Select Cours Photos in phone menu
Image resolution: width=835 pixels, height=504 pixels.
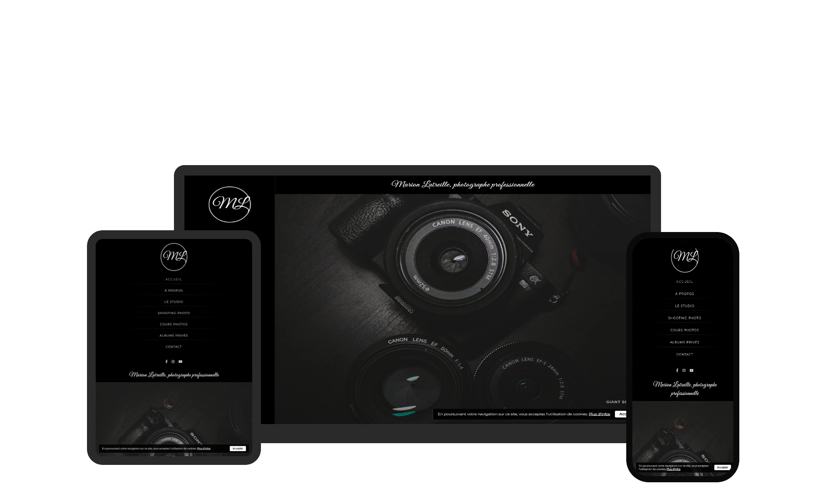[x=685, y=331]
